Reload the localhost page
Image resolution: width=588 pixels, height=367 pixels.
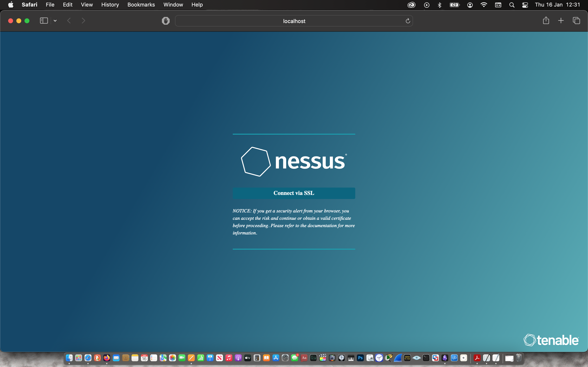point(408,21)
